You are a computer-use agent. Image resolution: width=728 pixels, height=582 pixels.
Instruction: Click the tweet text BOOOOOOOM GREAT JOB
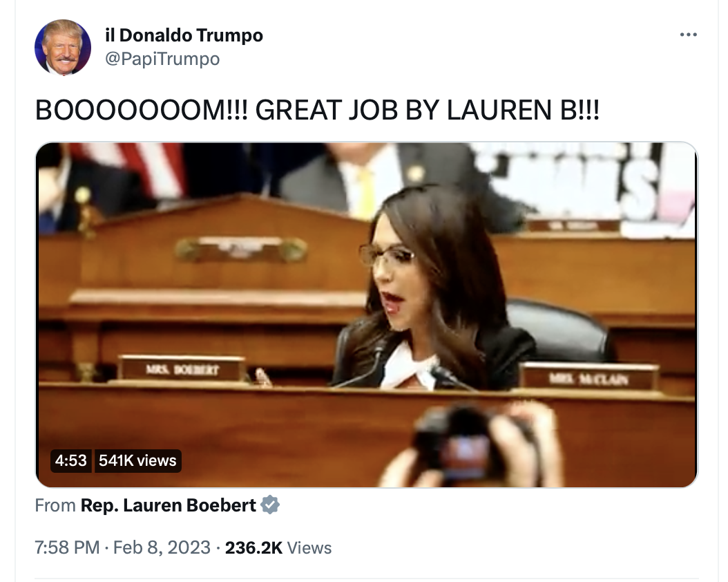317,110
